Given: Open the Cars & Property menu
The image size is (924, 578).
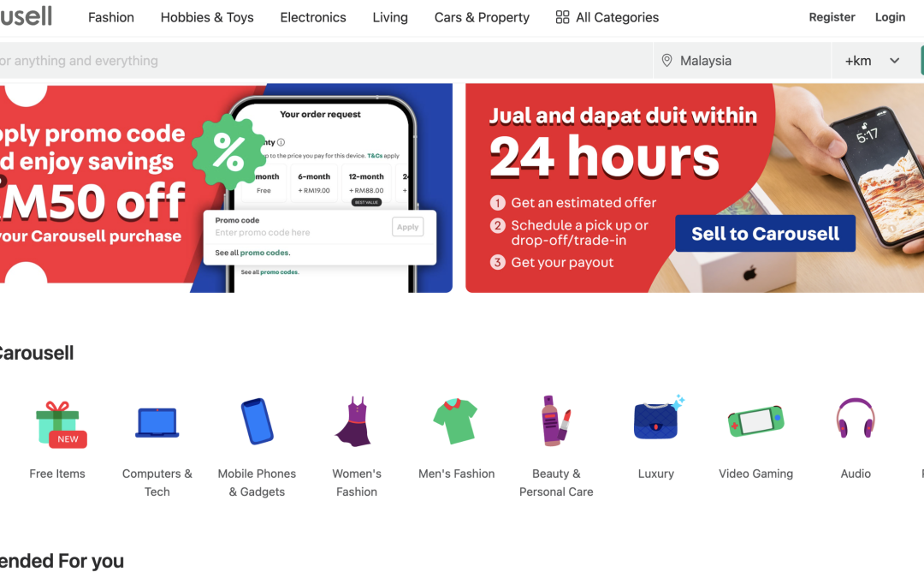Looking at the screenshot, I should (482, 17).
